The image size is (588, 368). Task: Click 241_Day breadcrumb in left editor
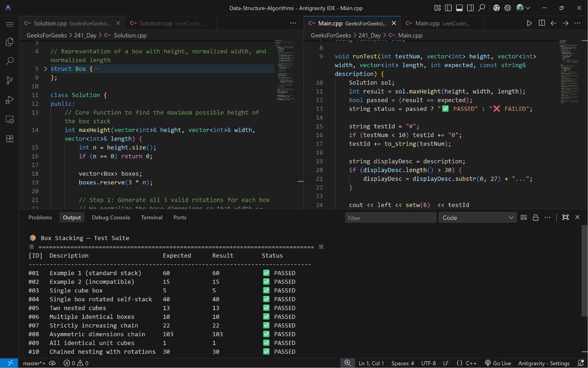(85, 35)
